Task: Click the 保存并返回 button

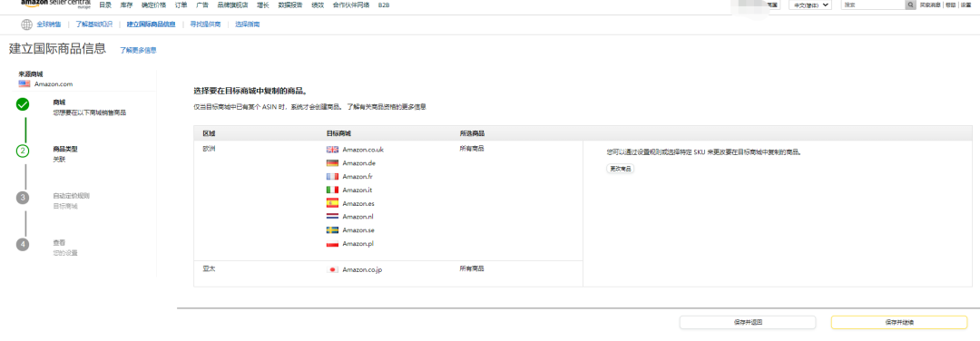Action: (748, 322)
